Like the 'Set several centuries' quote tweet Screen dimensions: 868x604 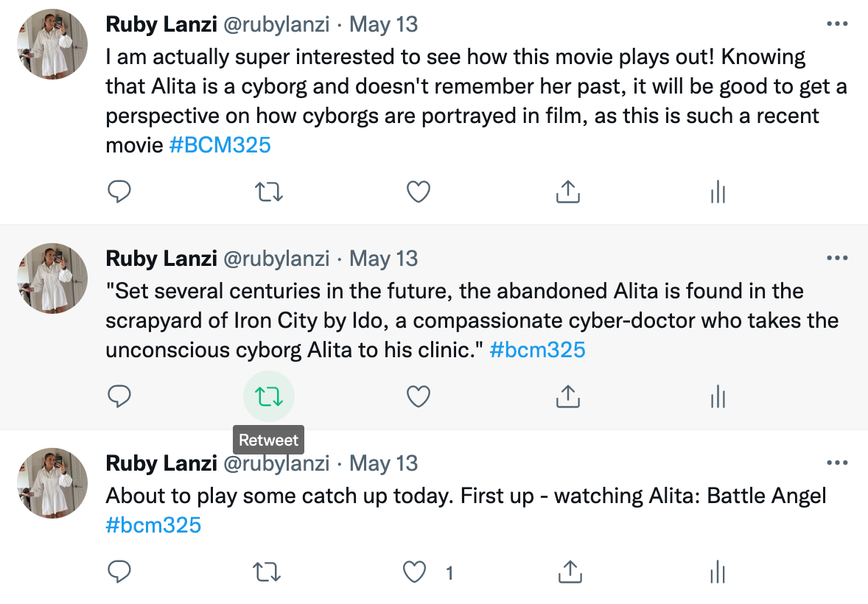[x=419, y=397]
